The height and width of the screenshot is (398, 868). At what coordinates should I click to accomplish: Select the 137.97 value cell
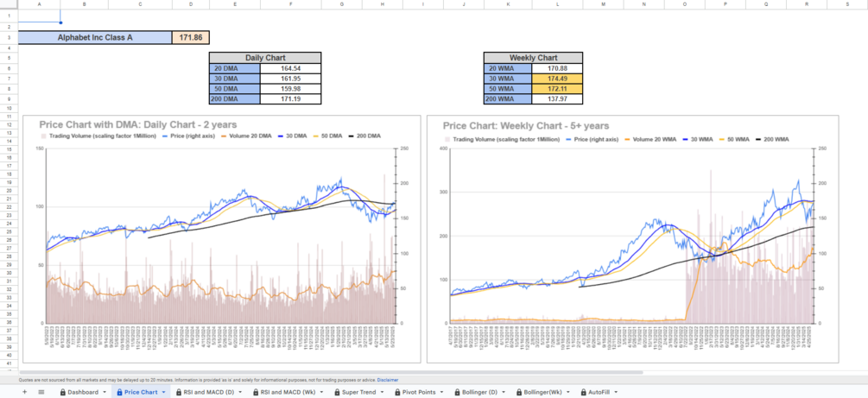(557, 99)
